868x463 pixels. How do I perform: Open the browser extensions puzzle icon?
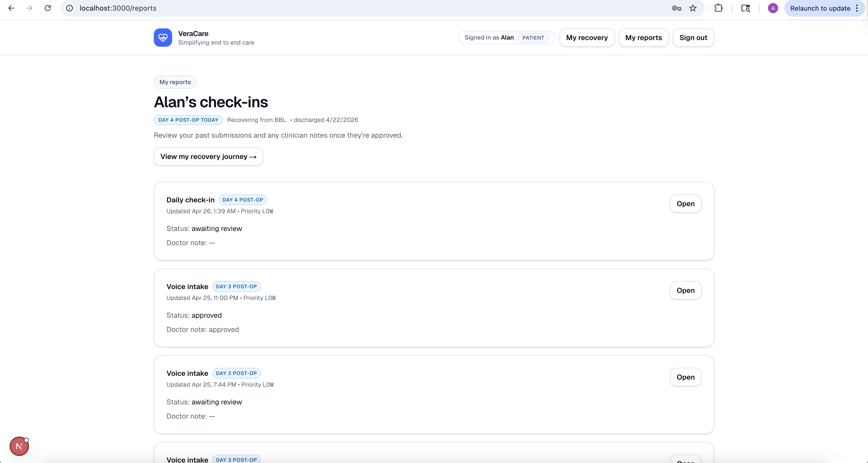click(719, 8)
